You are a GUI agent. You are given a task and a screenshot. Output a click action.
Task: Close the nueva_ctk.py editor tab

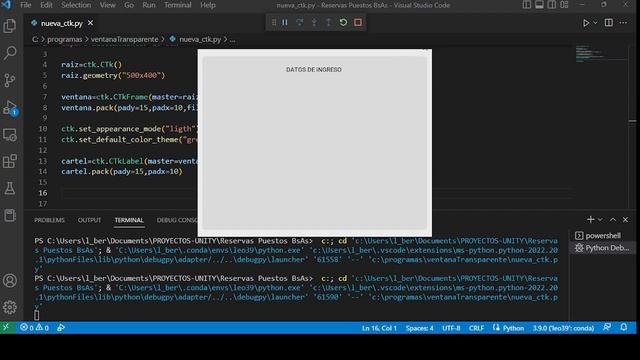(90, 23)
